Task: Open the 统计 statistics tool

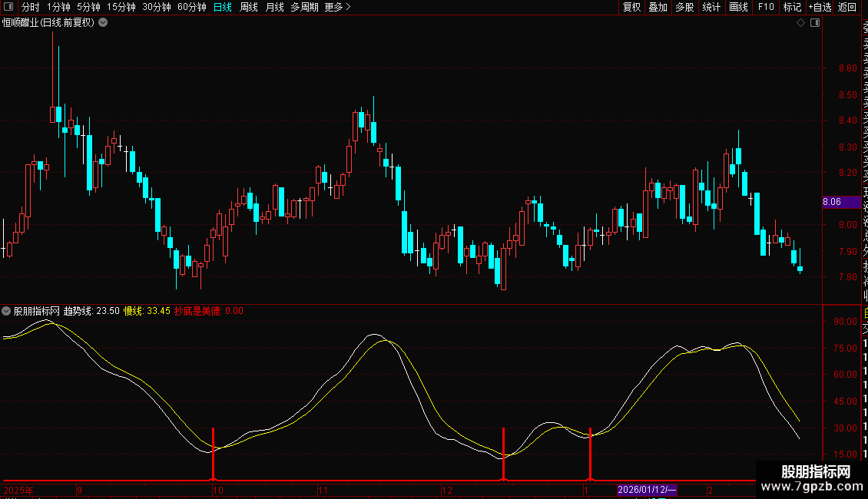Action: coord(711,7)
